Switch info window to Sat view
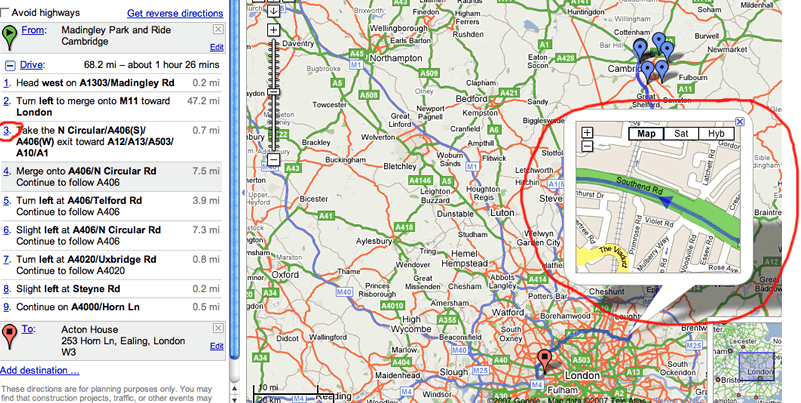The width and height of the screenshot is (801, 403). click(x=681, y=134)
